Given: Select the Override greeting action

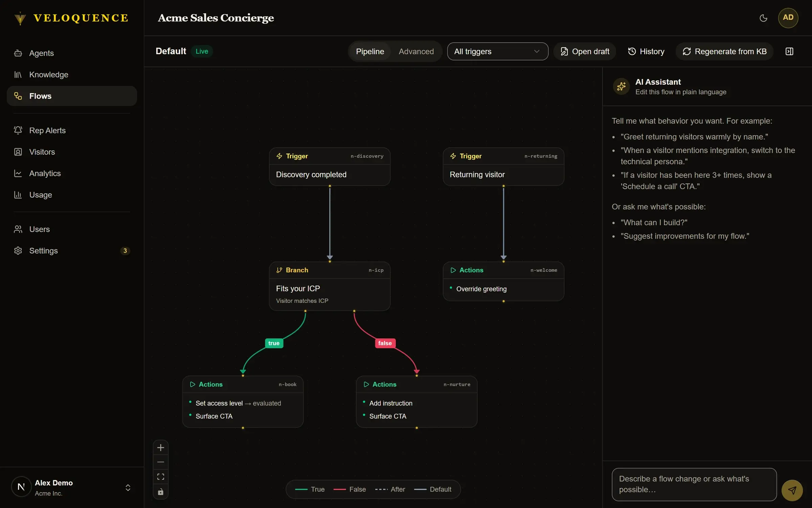Looking at the screenshot, I should click(x=481, y=289).
